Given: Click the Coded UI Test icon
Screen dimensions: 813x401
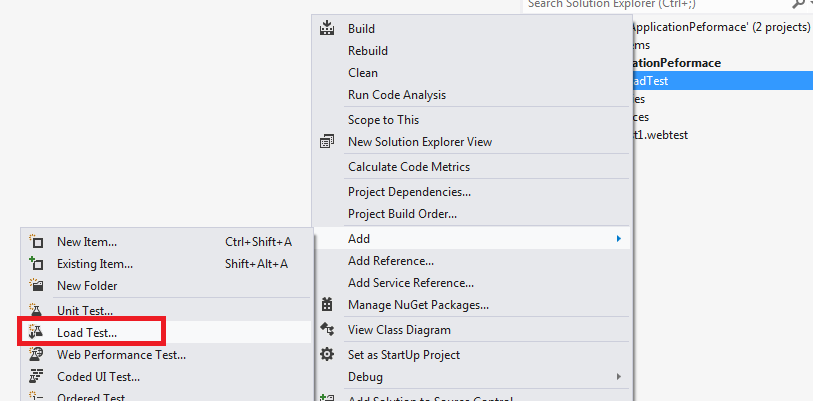Looking at the screenshot, I should click(x=37, y=377).
